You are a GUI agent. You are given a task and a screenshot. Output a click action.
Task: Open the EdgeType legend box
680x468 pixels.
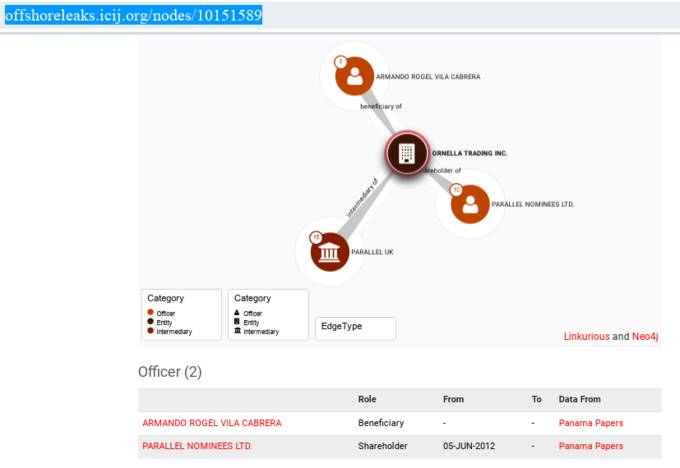pyautogui.click(x=355, y=328)
